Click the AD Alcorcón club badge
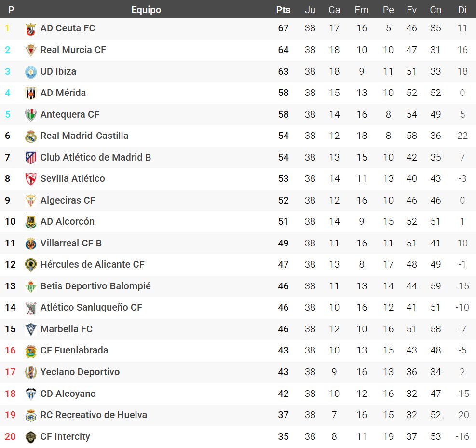 coord(31,222)
